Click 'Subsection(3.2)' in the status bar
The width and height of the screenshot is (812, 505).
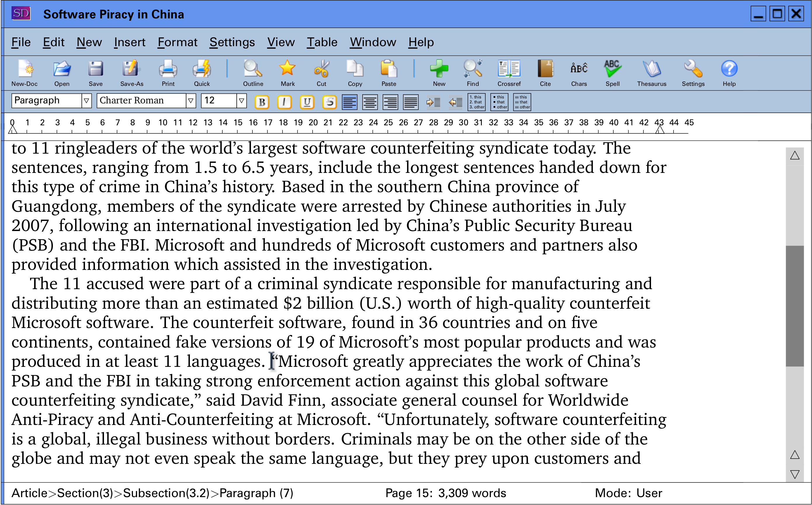(166, 493)
